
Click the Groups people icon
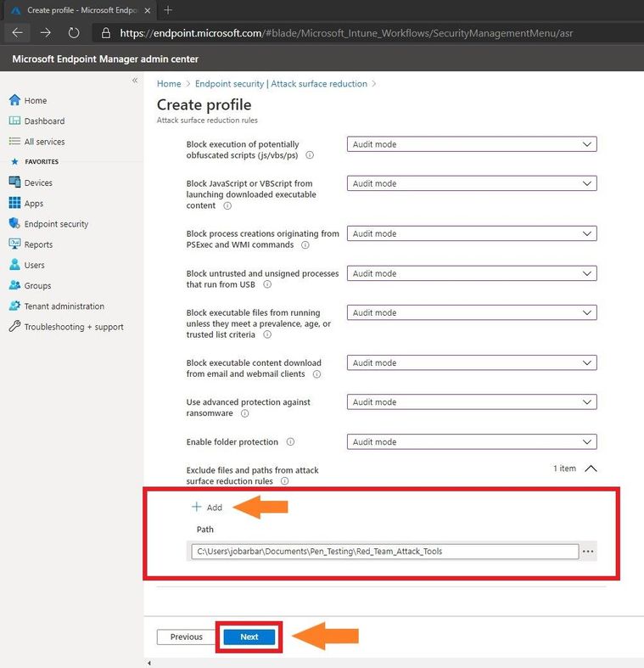(x=14, y=285)
